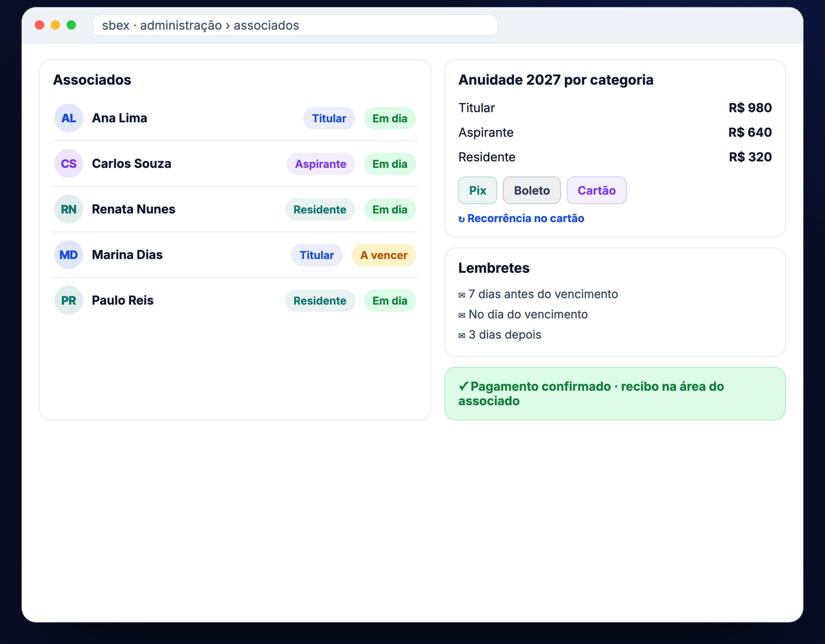
Task: Click Paulo Reis's Residente badge
Action: coord(320,301)
